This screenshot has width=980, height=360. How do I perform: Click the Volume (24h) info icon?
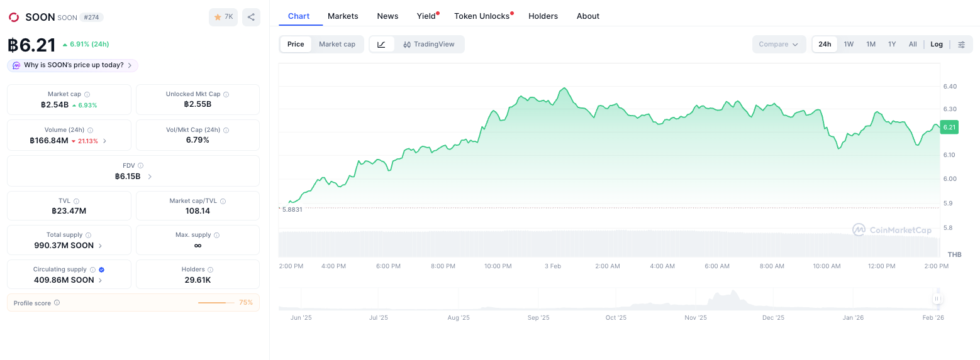(x=90, y=130)
